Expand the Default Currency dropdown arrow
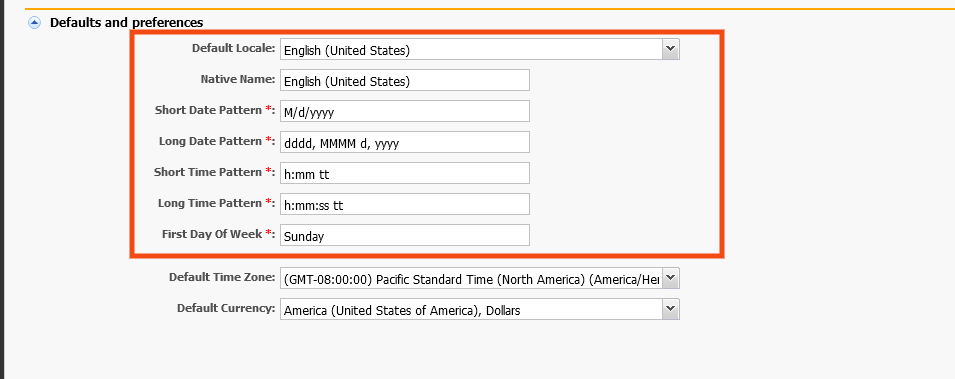The width and height of the screenshot is (955, 379). 671,309
